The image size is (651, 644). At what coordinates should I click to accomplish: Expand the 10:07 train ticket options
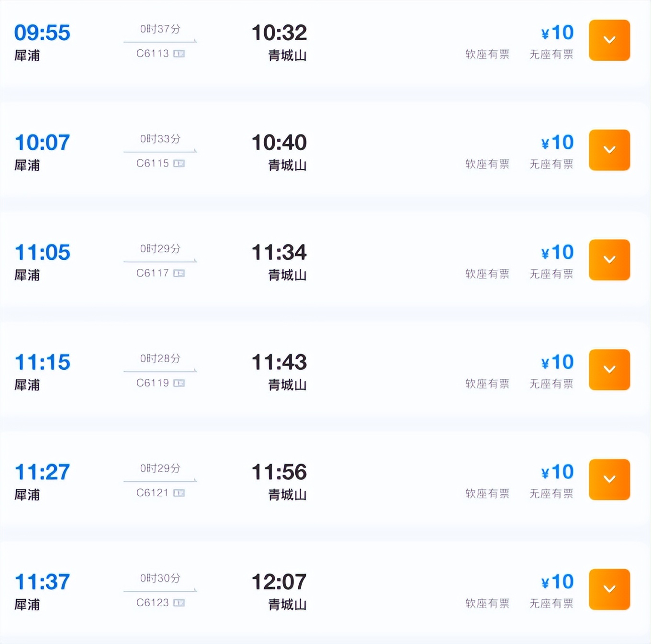click(x=609, y=150)
